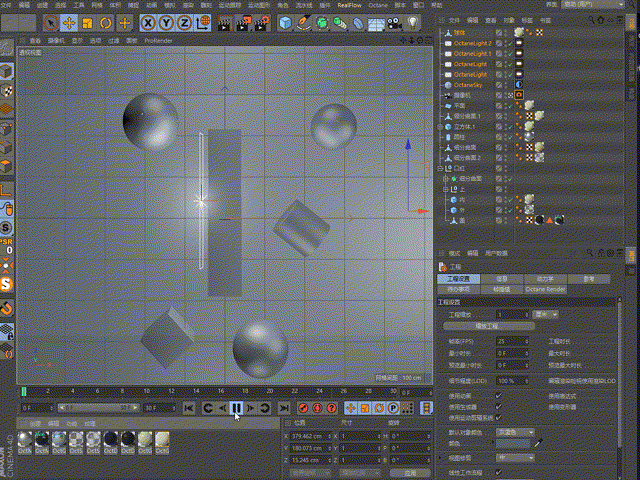Open the Bend deformer icon
This screenshot has height=480, width=640.
pyautogui.click(x=358, y=23)
